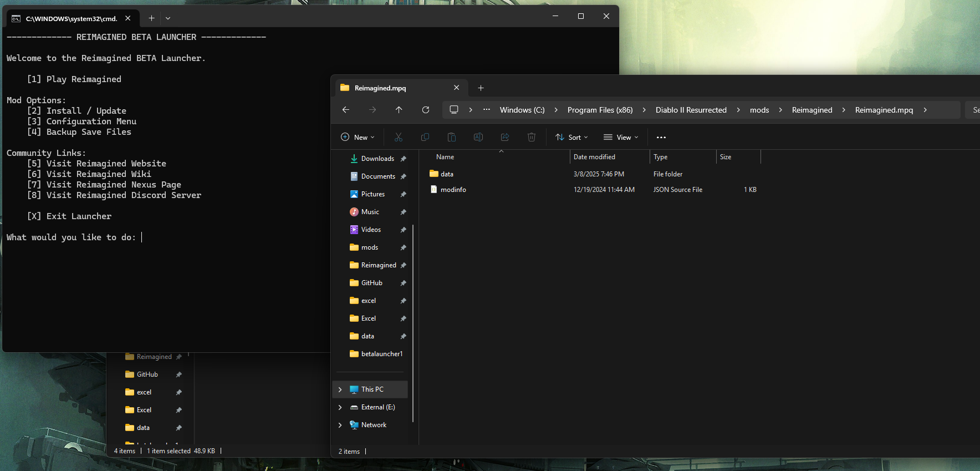
Task: Expand the External (E:) tree node
Action: coord(340,407)
